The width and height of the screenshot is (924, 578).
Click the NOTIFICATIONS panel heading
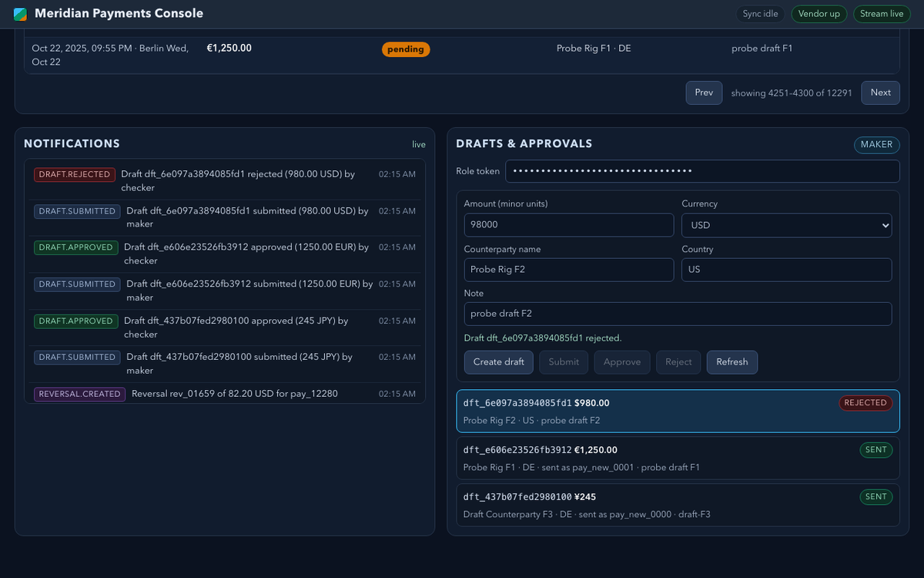(x=72, y=143)
